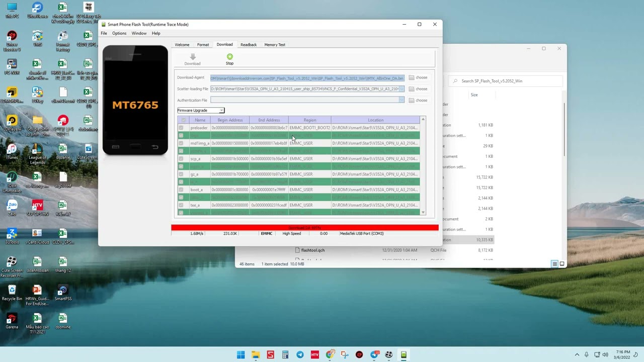Open the Help menu

pos(156,33)
